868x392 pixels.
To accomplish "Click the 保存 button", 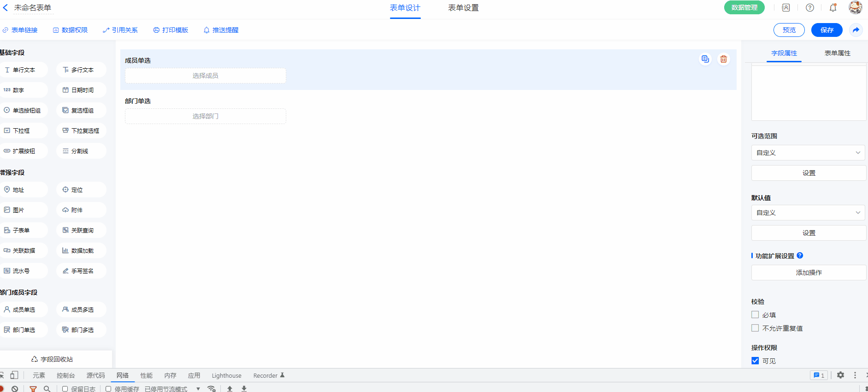I will pyautogui.click(x=827, y=30).
